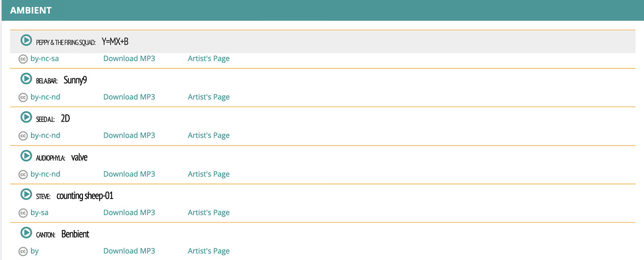Download MP3 of Benbient
644x260 pixels.
click(129, 251)
